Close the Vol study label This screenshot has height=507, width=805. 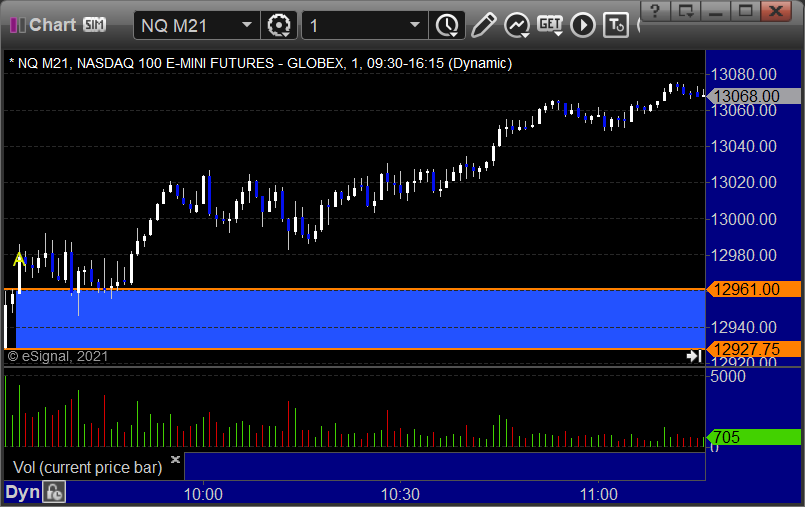pos(175,459)
